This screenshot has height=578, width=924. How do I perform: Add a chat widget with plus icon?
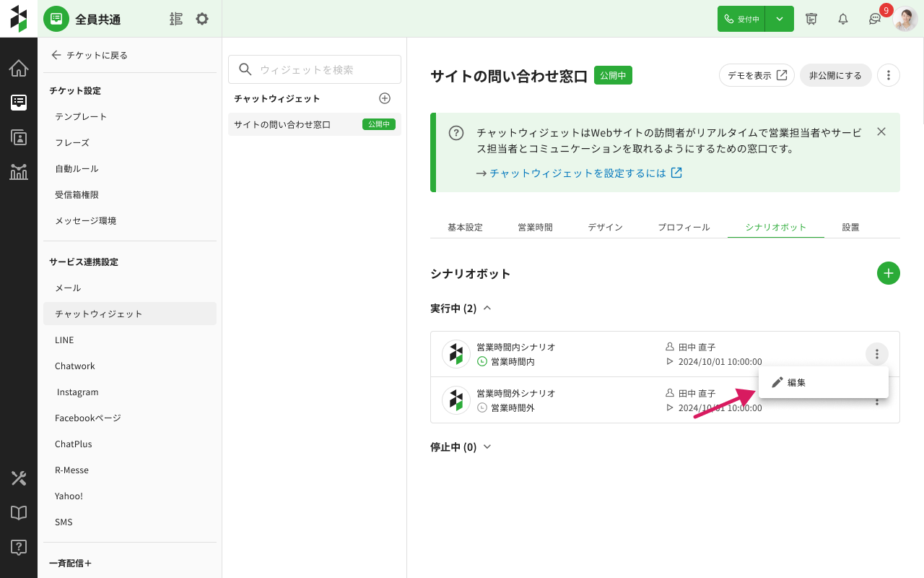[385, 98]
